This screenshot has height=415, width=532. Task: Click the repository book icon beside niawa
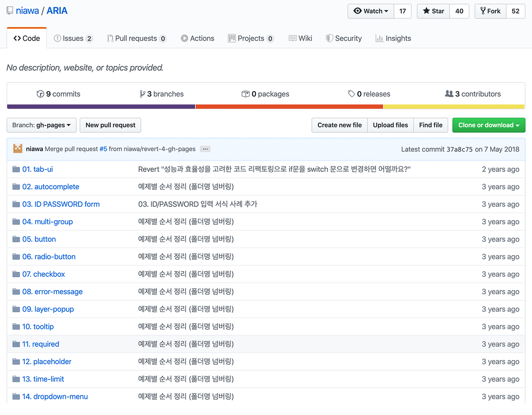click(10, 10)
